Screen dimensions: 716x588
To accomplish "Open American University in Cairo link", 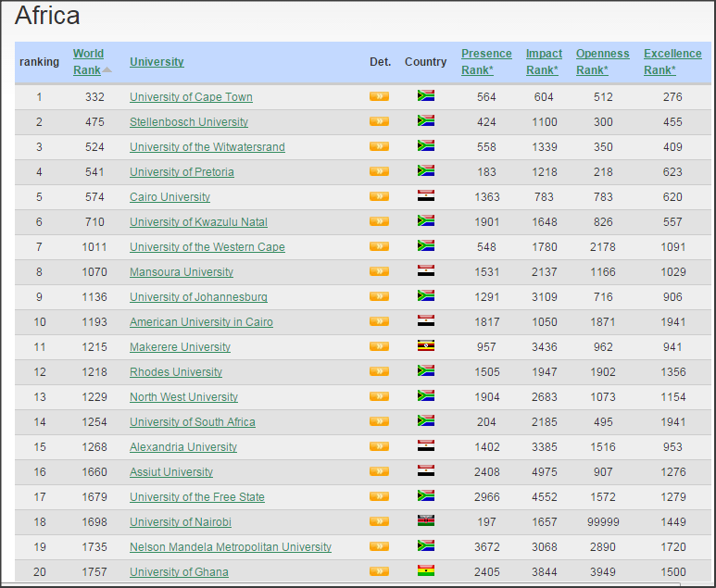I will tap(201, 322).
